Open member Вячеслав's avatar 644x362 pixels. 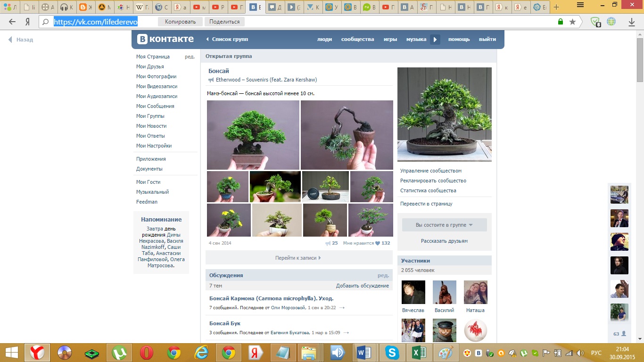coord(413,292)
